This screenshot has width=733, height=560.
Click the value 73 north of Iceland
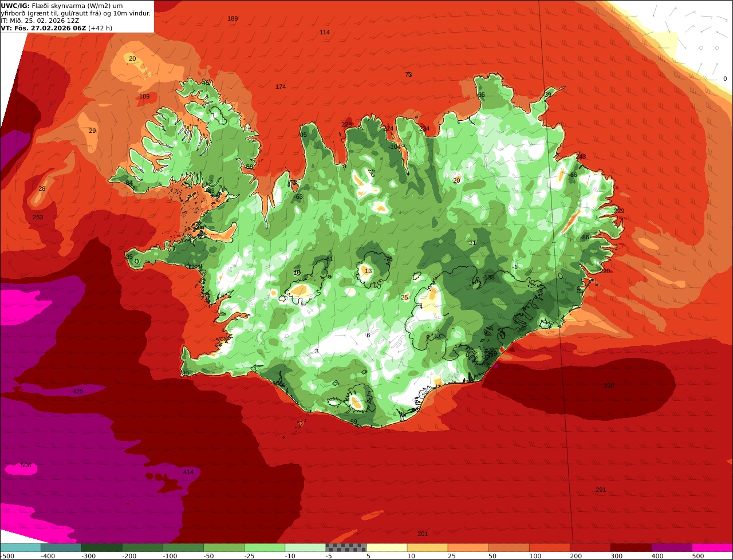point(408,75)
